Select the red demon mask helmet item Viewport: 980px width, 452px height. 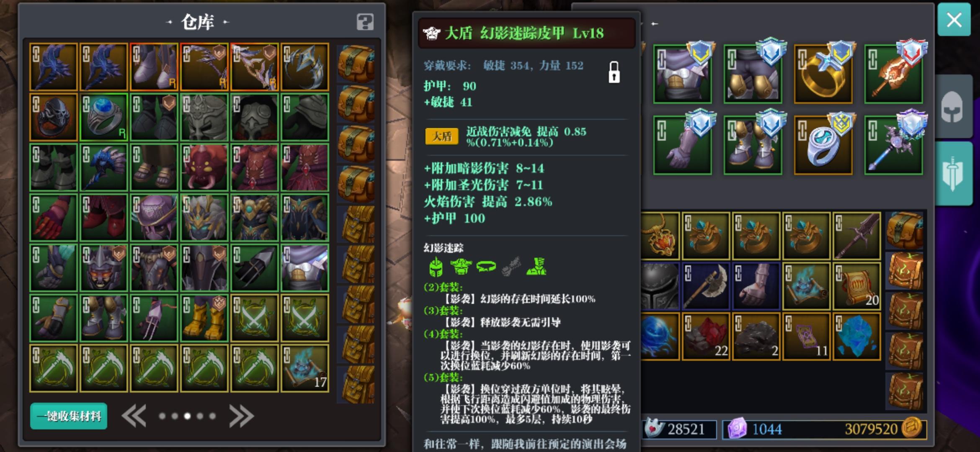pyautogui.click(x=204, y=167)
